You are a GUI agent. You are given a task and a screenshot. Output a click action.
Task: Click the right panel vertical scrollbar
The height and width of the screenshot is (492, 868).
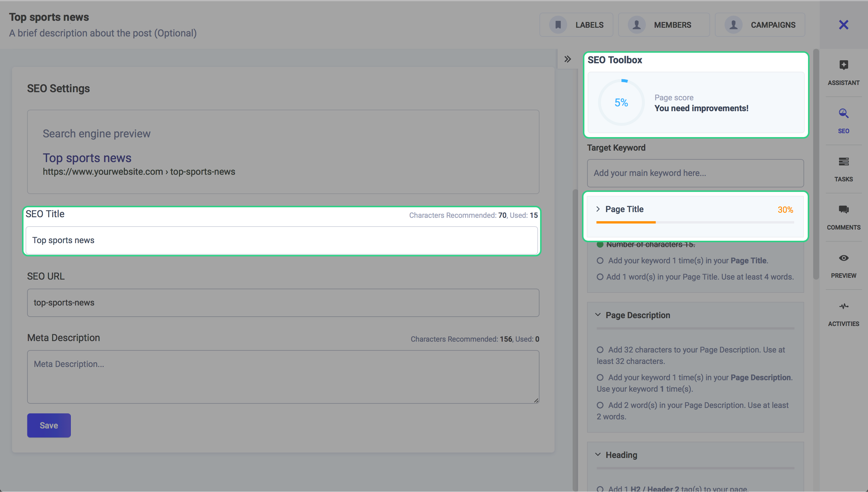[816, 165]
